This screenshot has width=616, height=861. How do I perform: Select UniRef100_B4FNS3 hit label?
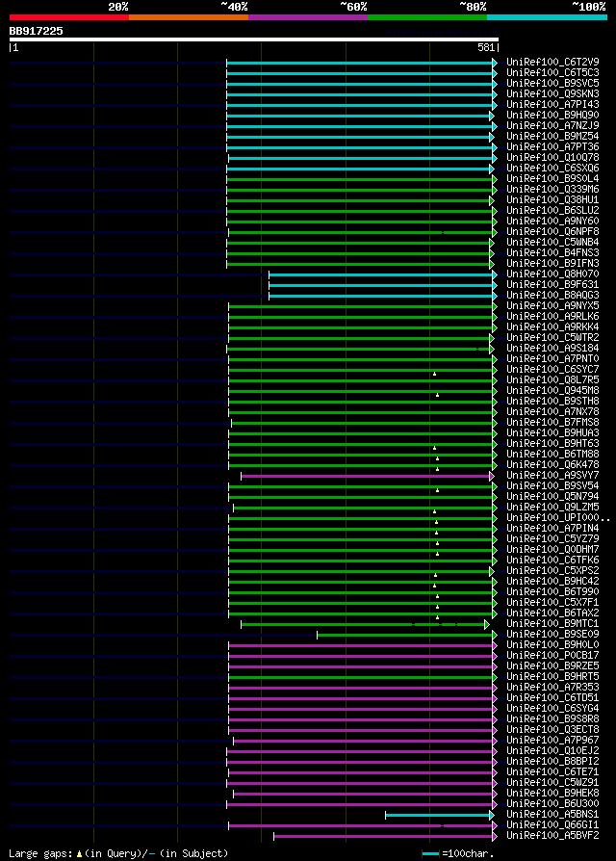tap(552, 253)
